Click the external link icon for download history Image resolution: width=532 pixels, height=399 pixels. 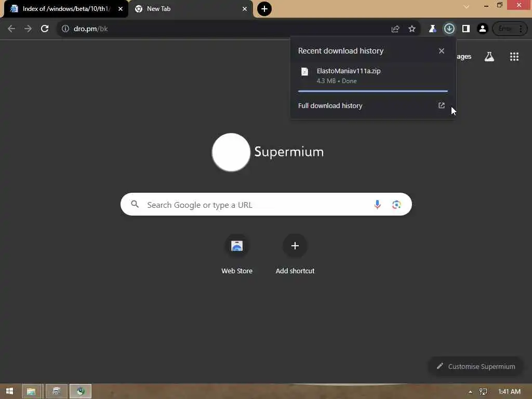(x=442, y=105)
